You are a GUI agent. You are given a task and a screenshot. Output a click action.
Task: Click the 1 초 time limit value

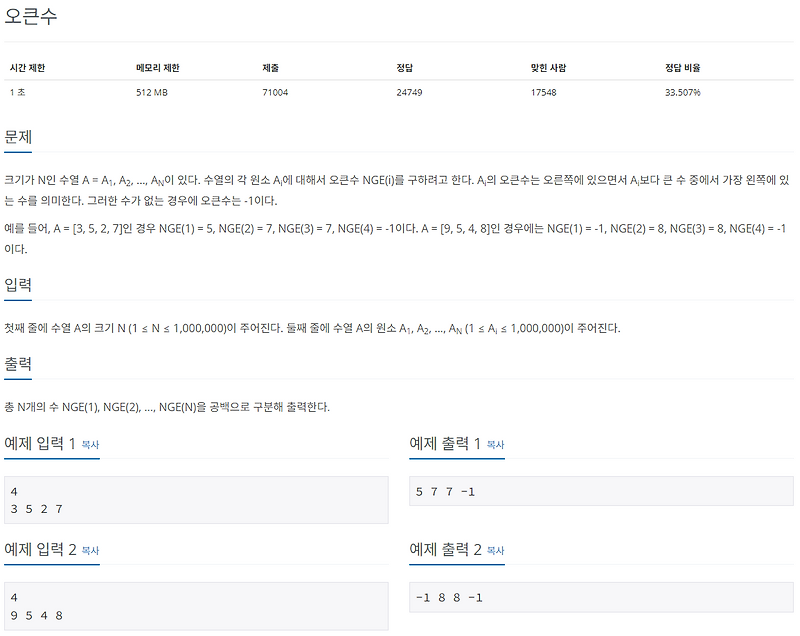[x=17, y=92]
